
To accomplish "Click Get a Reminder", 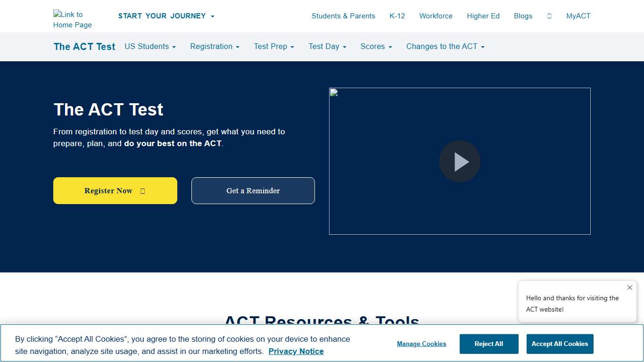I will [253, 190].
